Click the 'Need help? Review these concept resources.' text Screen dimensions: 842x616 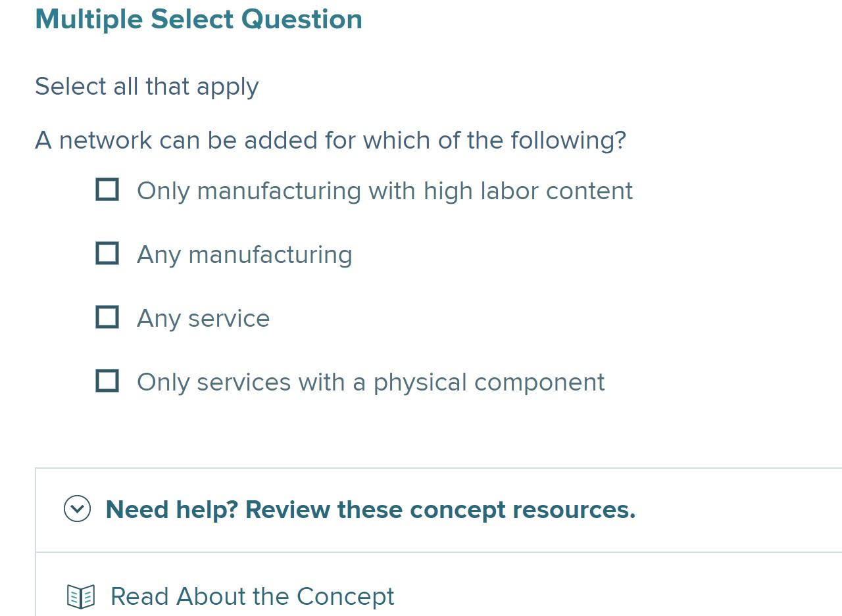[x=372, y=509]
